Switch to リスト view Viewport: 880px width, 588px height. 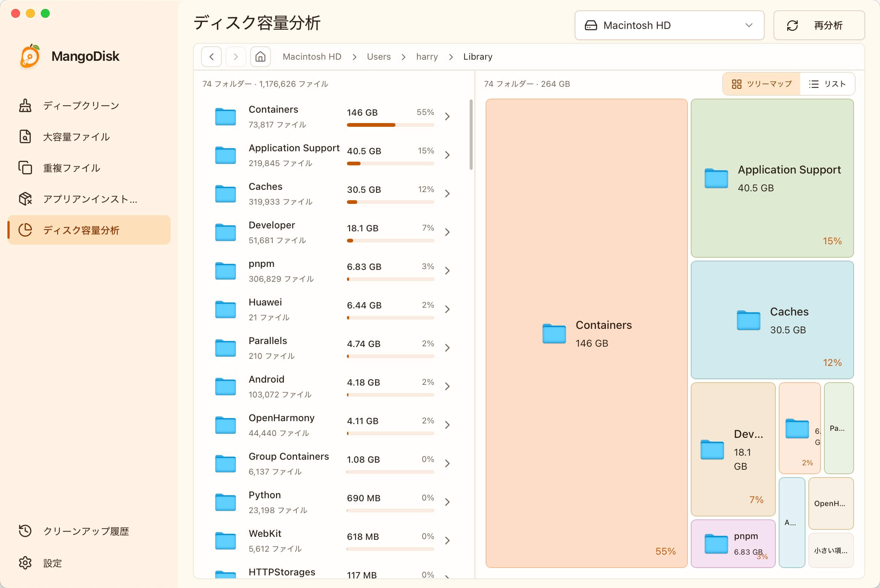pos(827,84)
